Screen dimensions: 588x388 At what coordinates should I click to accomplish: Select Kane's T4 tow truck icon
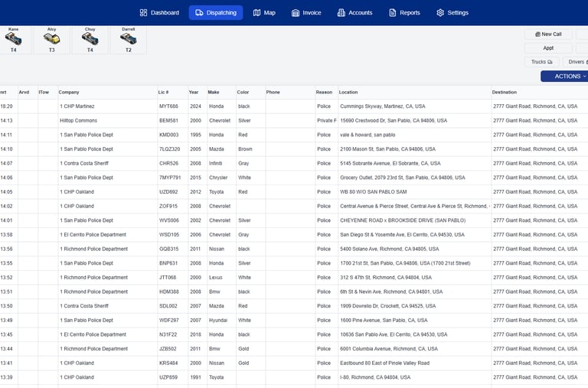[14, 40]
